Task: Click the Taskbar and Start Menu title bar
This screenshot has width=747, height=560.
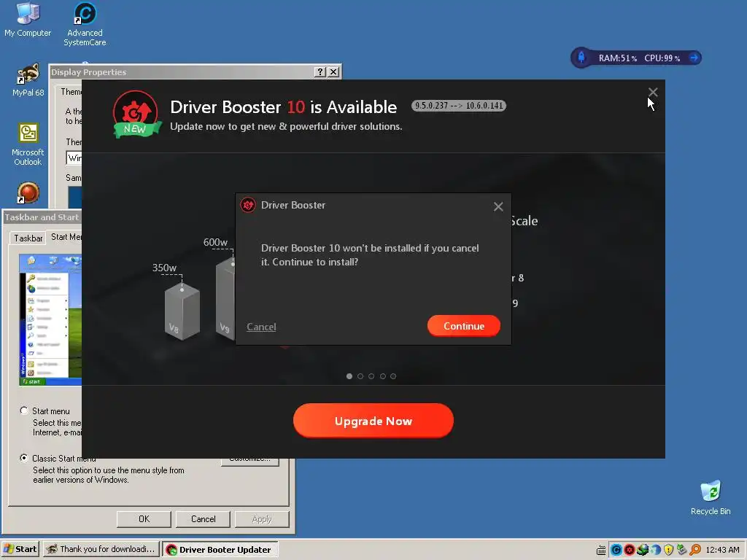Action: (x=42, y=217)
